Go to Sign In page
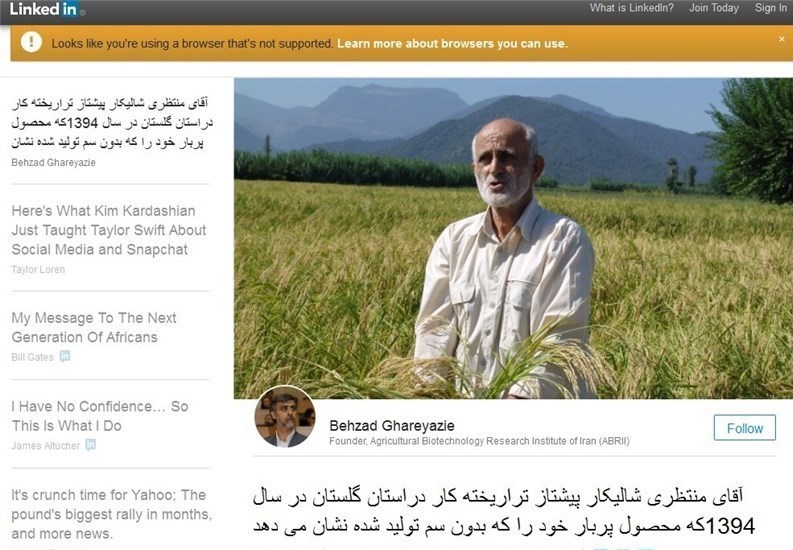Viewport: 793px width, 550px height. [x=771, y=8]
